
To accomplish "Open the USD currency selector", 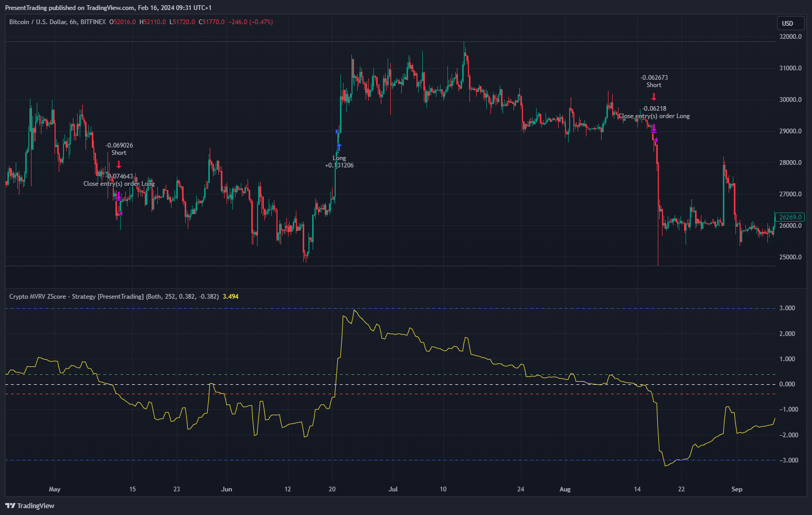I will (791, 23).
